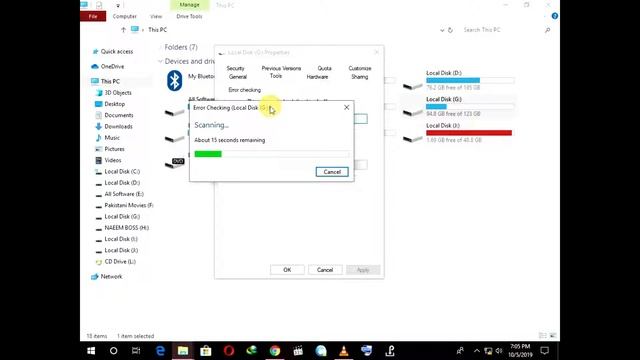Switch to the Security tab
The height and width of the screenshot is (360, 640).
click(236, 68)
